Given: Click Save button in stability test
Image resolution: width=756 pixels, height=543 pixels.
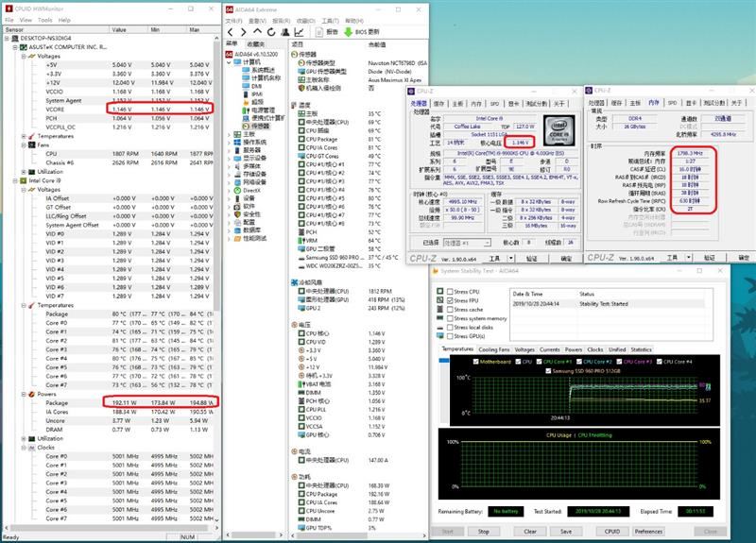Looking at the screenshot, I should (566, 531).
